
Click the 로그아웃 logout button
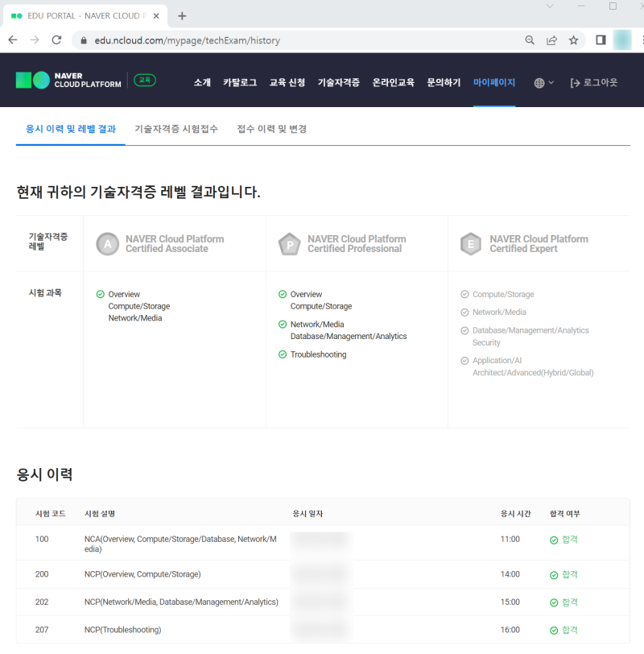click(594, 83)
